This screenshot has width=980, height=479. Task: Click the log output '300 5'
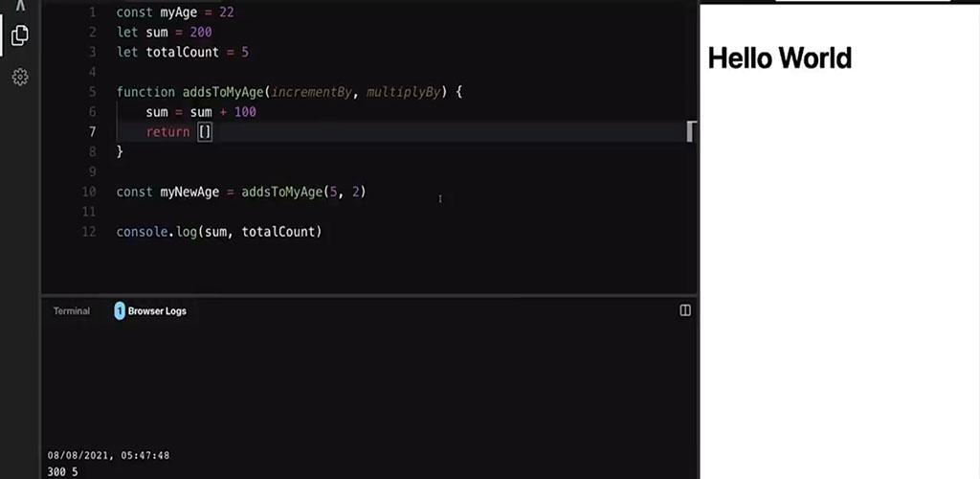coord(62,471)
